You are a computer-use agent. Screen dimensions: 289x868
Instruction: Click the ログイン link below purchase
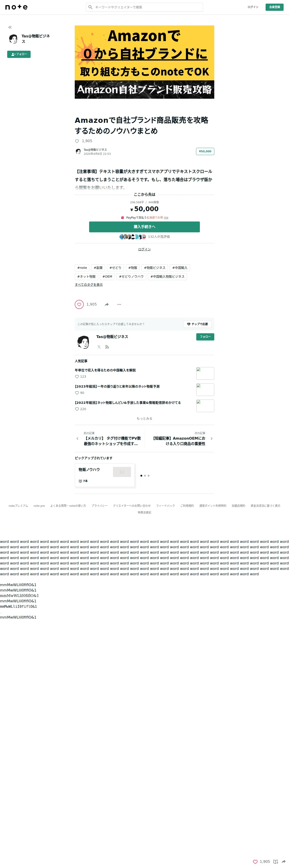pos(144,249)
